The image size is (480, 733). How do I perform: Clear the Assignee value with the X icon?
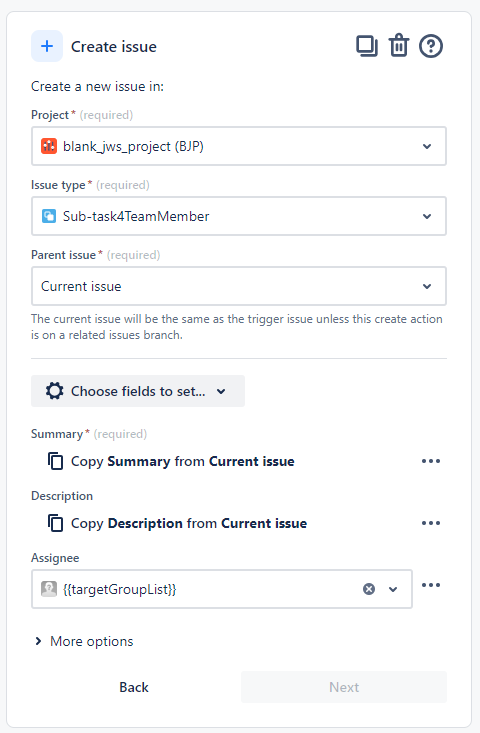(369, 589)
